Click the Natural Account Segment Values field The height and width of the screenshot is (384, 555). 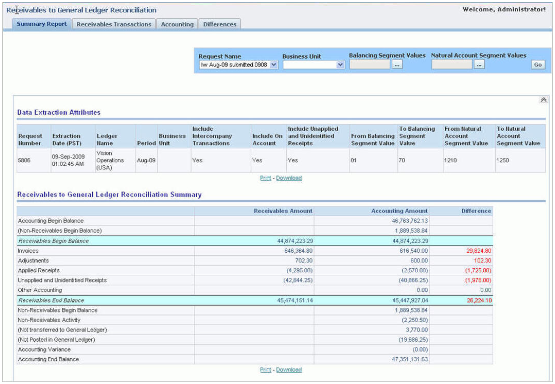[x=452, y=65]
